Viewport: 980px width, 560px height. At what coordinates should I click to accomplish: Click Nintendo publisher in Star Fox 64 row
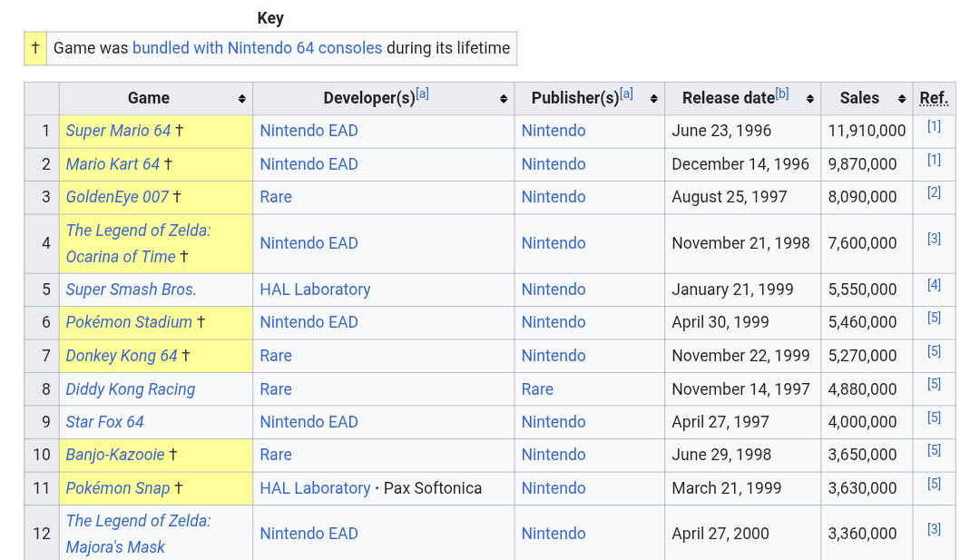(x=554, y=422)
